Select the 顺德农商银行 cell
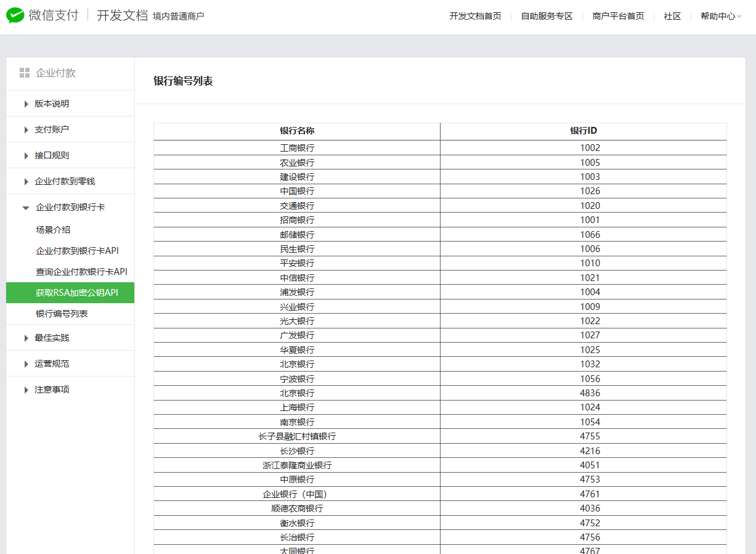 pos(297,508)
